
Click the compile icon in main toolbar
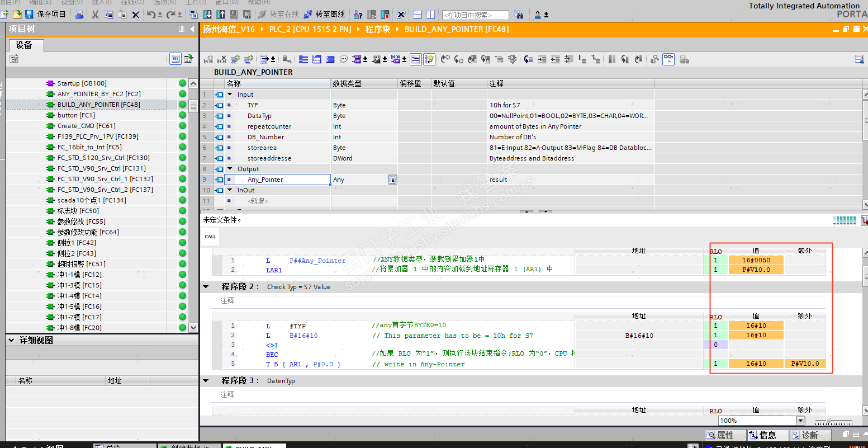(194, 14)
